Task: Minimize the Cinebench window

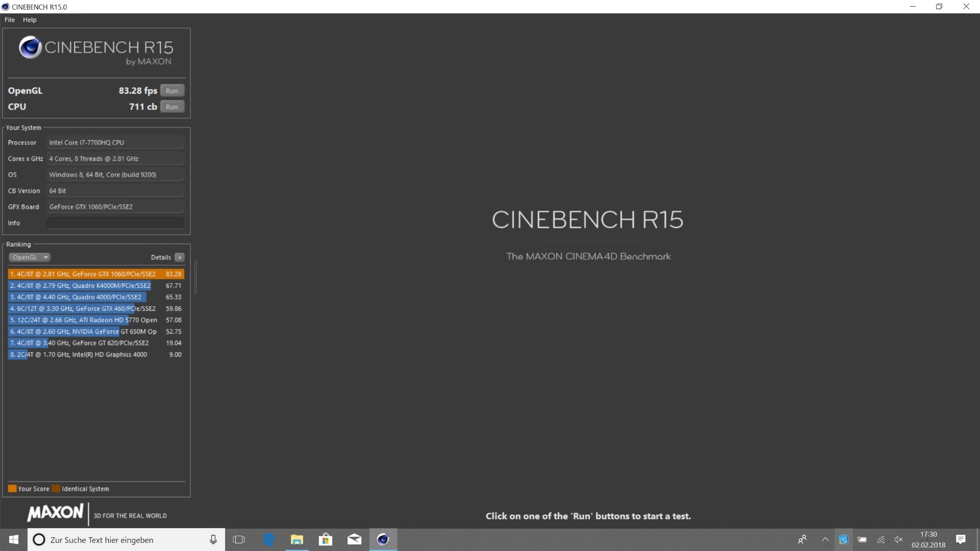Action: [x=913, y=7]
